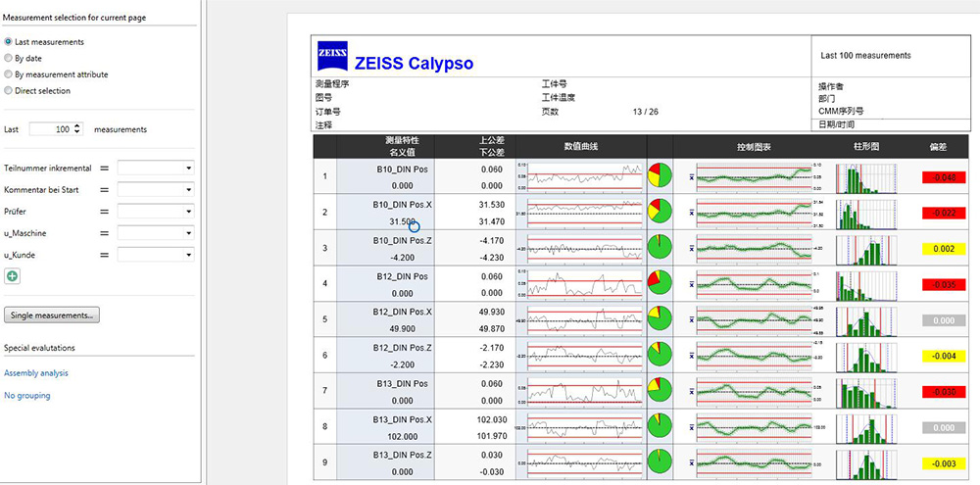Click the pie chart icon for B10_DIN Pos.X
This screenshot has height=485, width=980.
(x=660, y=212)
